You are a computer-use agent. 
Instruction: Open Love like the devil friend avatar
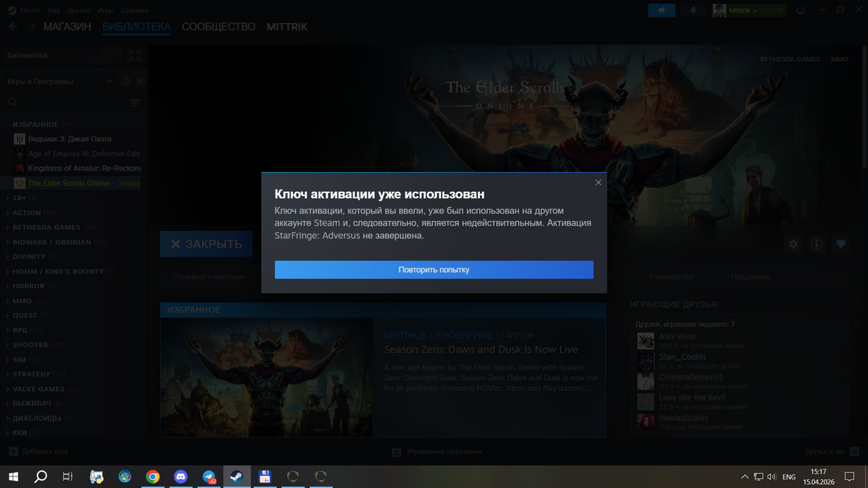tap(646, 401)
